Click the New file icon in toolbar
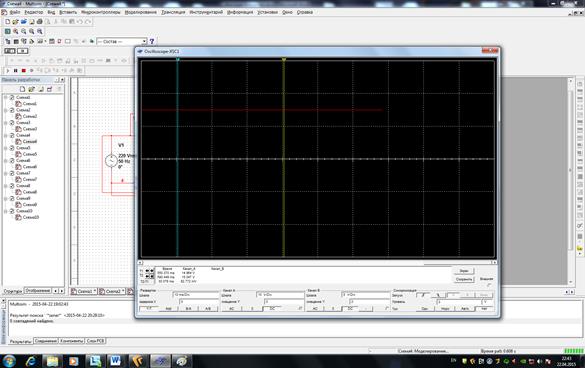Viewport: 585px width, 368px height. click(7, 22)
